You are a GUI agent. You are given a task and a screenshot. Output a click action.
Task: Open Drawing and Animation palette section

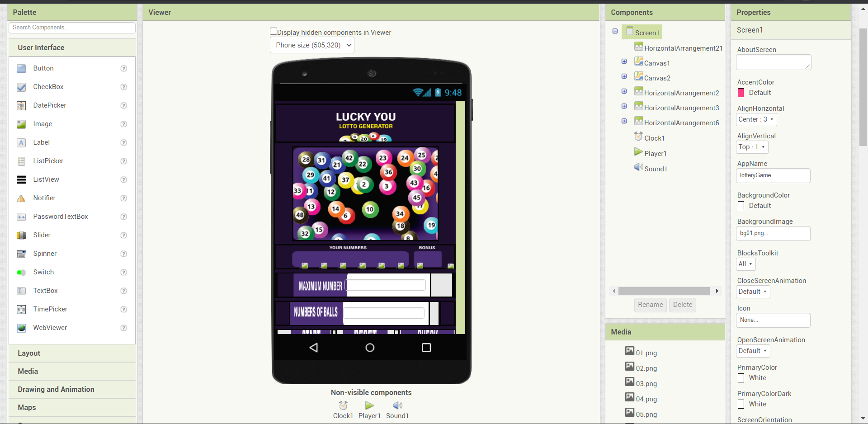(x=72, y=390)
